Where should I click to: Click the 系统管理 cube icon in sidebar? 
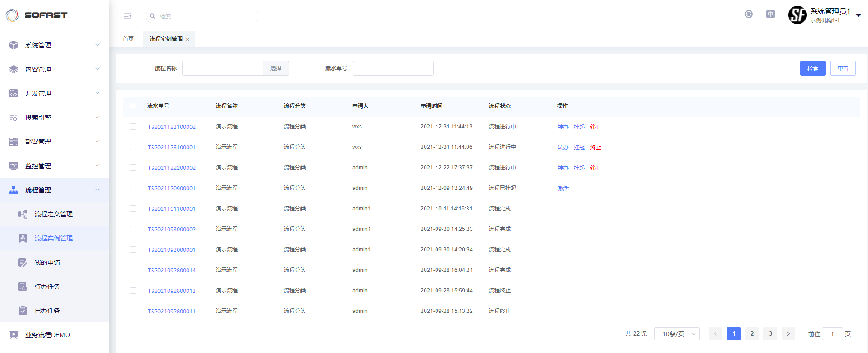14,45
